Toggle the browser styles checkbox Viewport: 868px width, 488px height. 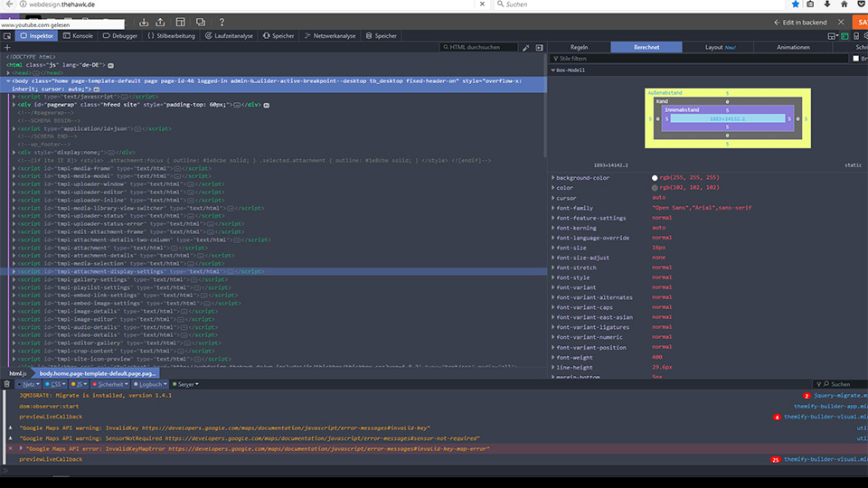[856, 59]
